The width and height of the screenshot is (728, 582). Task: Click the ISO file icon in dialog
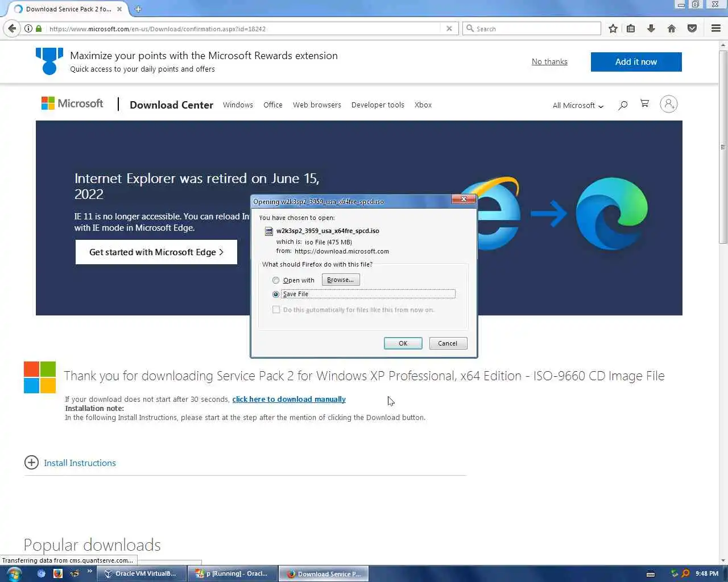pos(269,231)
